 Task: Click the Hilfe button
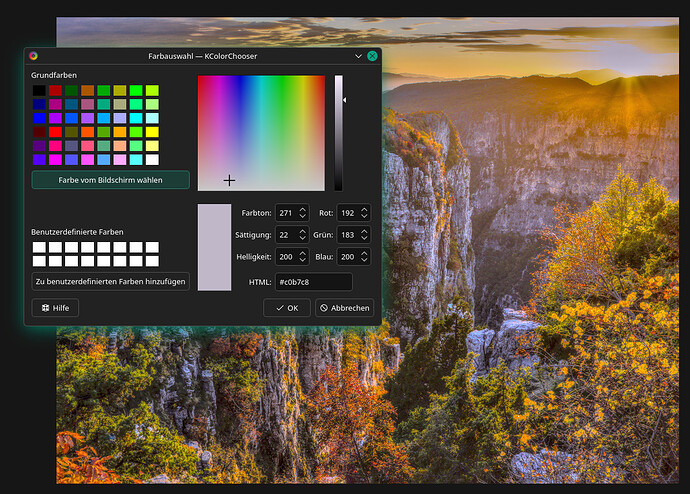(55, 308)
